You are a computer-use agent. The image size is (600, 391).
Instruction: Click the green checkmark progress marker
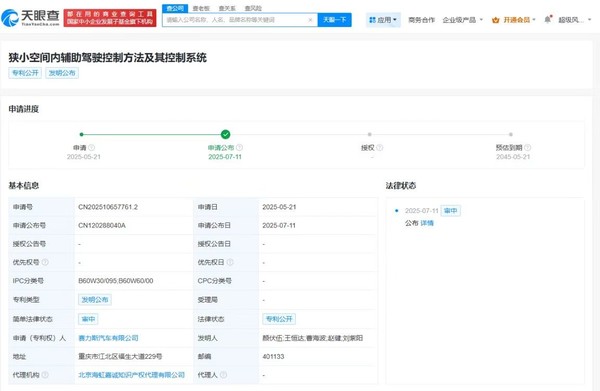point(225,134)
